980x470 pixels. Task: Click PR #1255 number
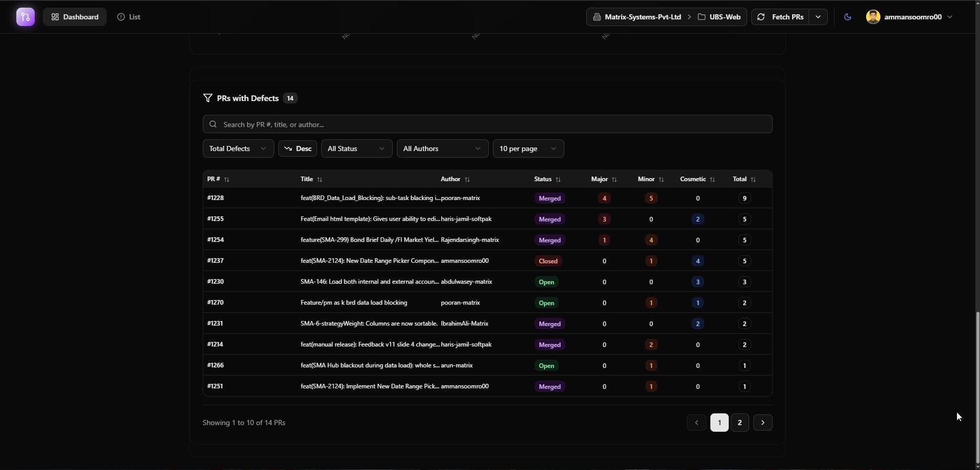[x=216, y=219]
